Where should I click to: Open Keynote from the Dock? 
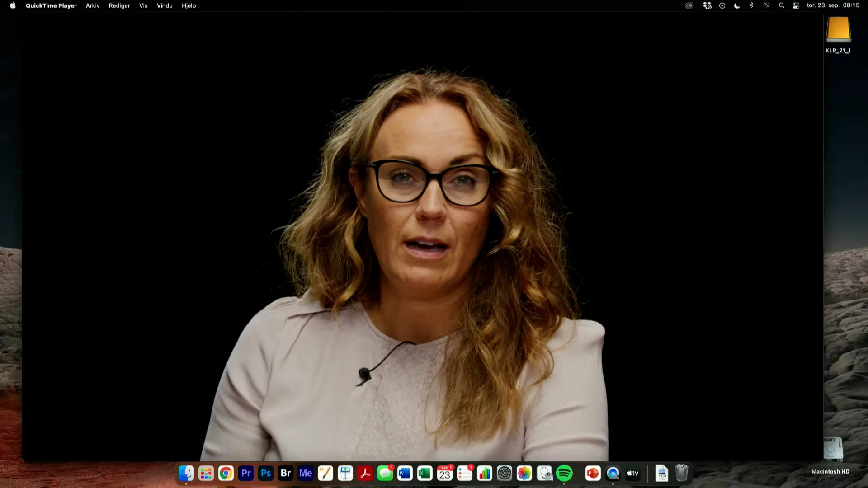coord(345,473)
